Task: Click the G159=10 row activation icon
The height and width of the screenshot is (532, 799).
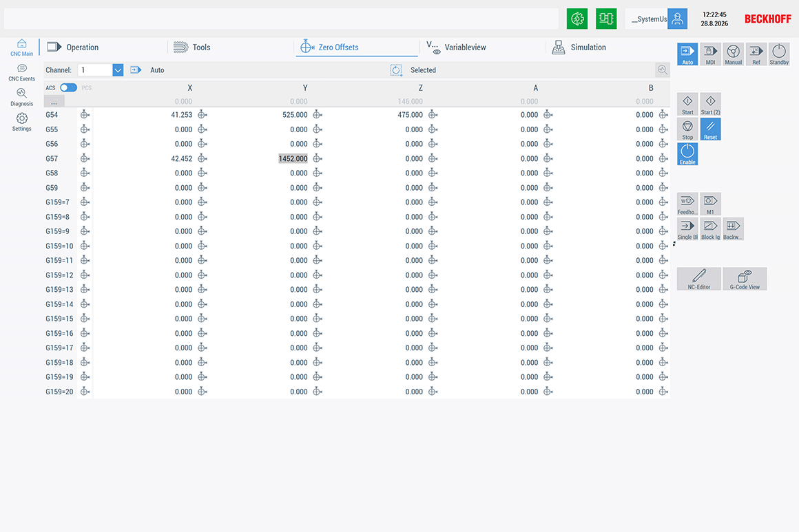Action: [85, 246]
